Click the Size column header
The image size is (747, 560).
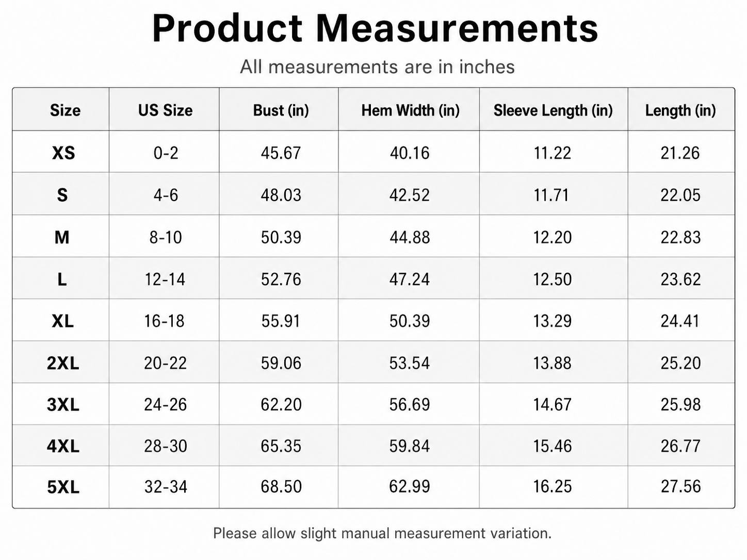click(x=65, y=110)
